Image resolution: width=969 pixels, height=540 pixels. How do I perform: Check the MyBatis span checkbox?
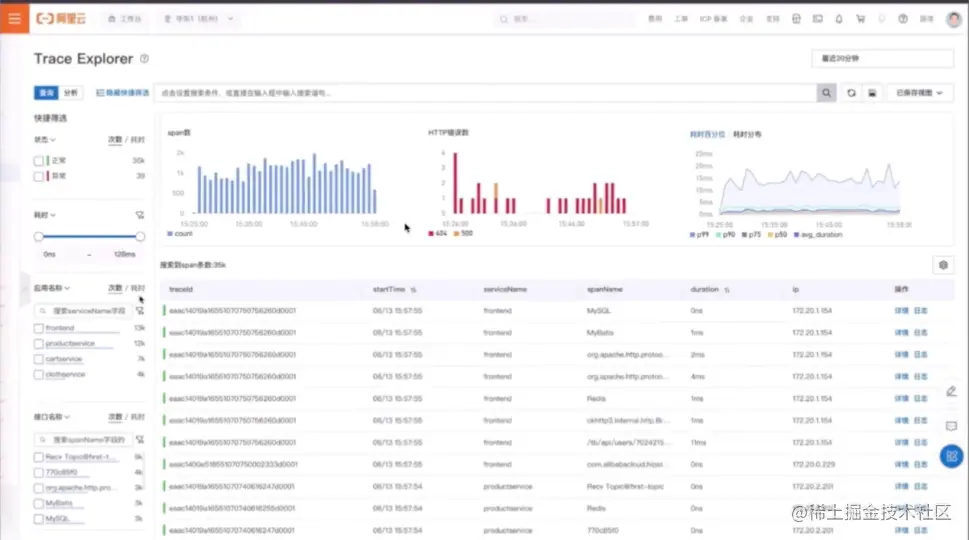(39, 504)
